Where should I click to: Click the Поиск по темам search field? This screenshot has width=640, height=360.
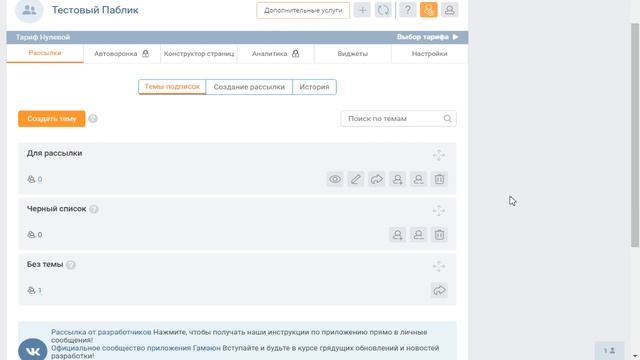click(398, 118)
